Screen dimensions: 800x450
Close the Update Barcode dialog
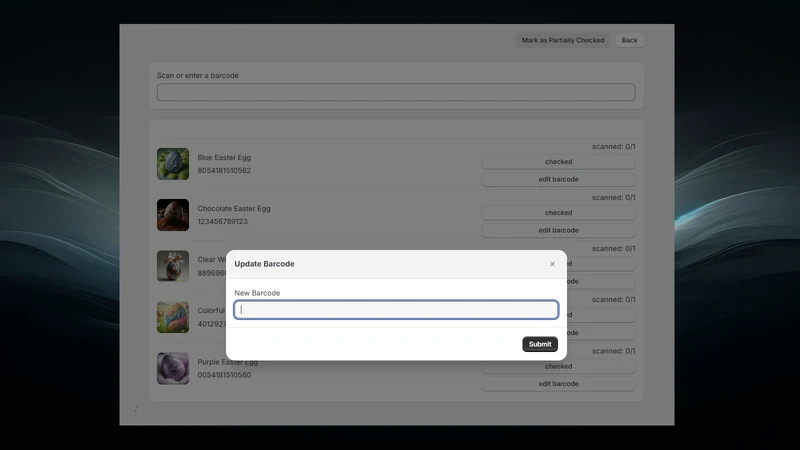(x=552, y=264)
